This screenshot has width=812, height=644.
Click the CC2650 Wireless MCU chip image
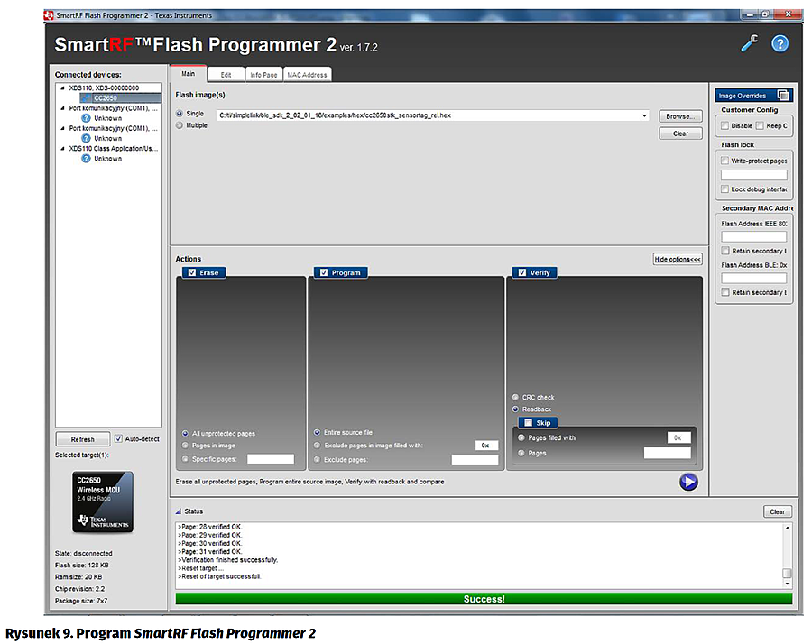click(103, 501)
